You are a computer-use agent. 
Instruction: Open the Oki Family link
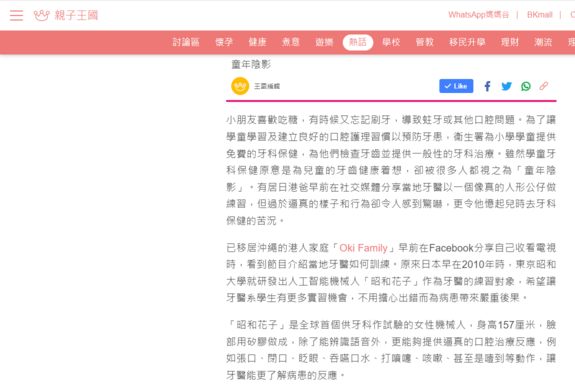tap(363, 248)
